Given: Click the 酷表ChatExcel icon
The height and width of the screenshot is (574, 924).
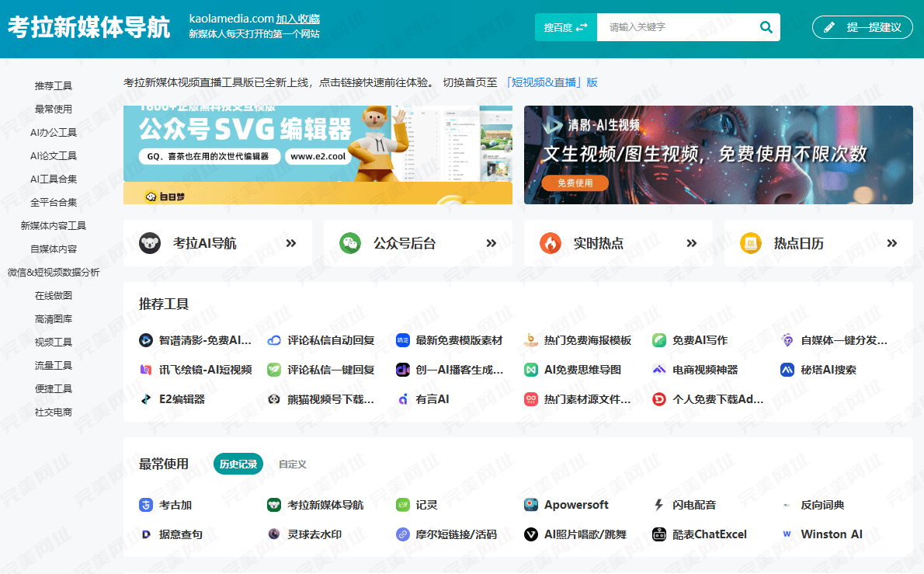Looking at the screenshot, I should (x=659, y=534).
